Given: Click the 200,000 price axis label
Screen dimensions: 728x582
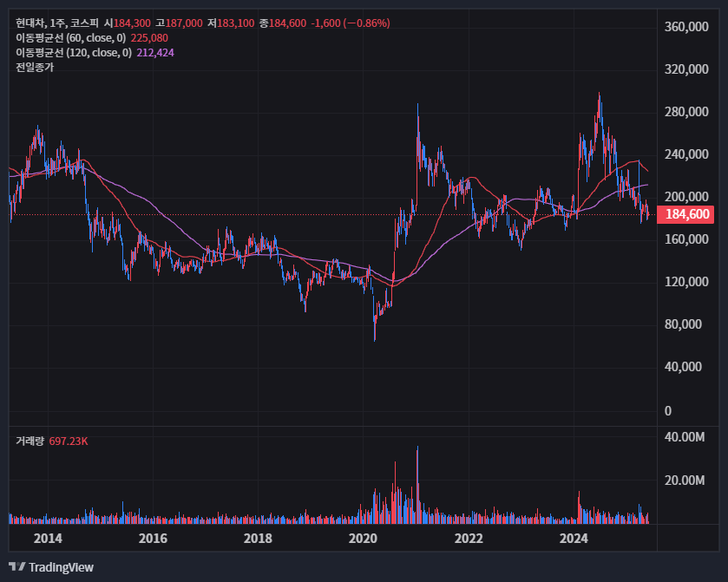Looking at the screenshot, I should (686, 197).
